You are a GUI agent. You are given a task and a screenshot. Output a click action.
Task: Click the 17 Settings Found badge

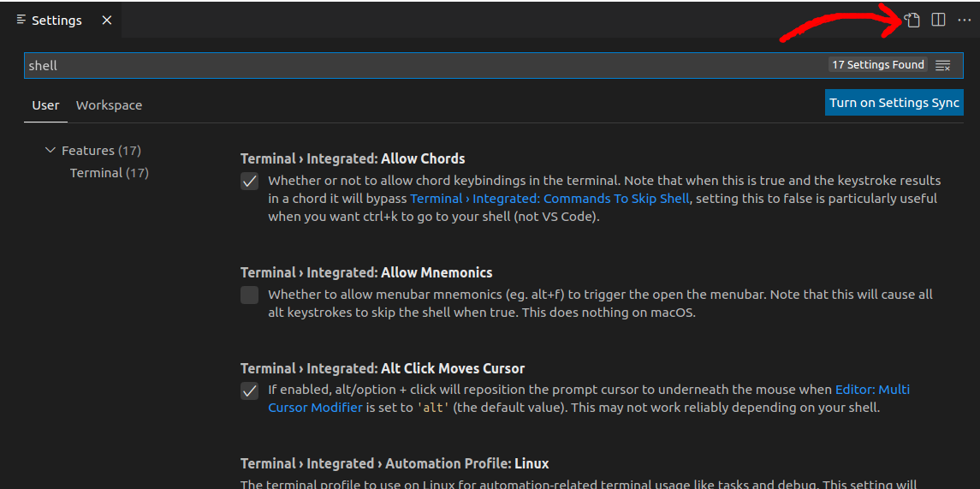[x=877, y=65]
